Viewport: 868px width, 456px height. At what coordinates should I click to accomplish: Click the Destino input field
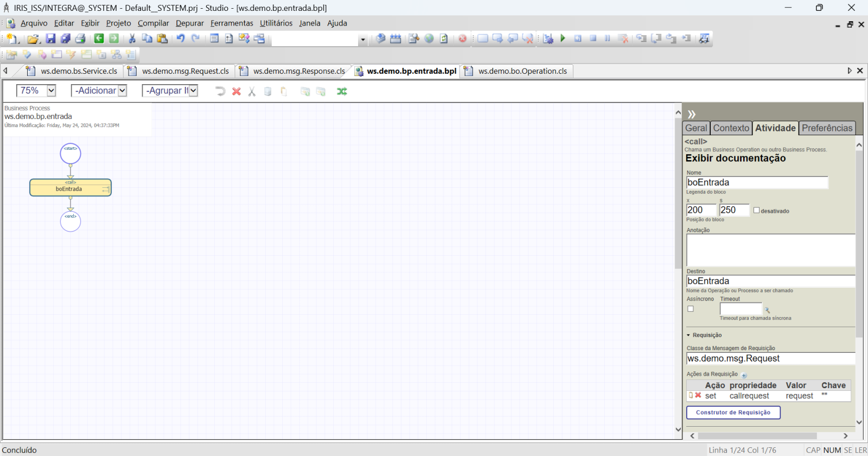(770, 281)
